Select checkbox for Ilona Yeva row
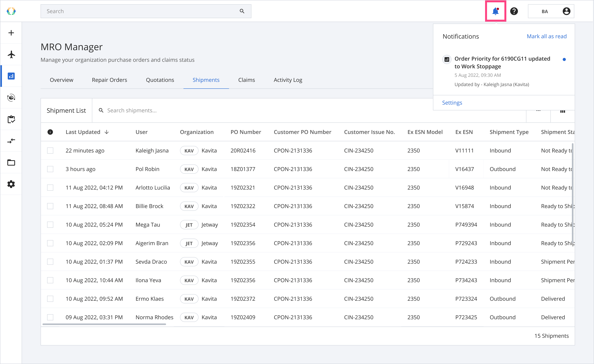This screenshot has width=594, height=364. [50, 280]
